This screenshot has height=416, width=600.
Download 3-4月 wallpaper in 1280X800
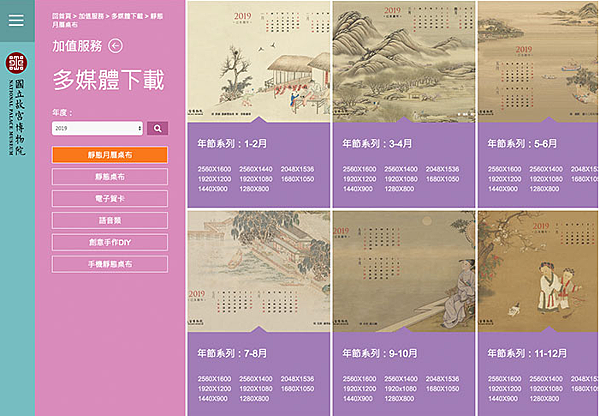coord(399,189)
